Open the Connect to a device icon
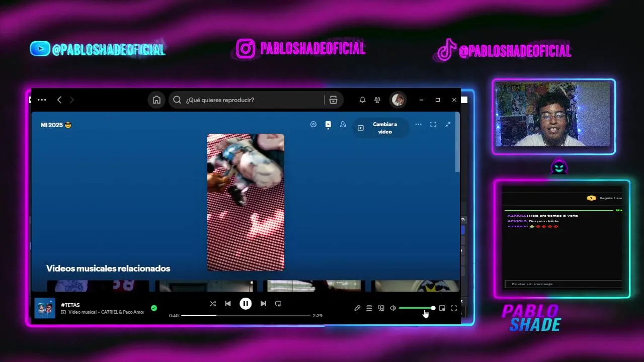This screenshot has height=362, width=644. point(381,308)
